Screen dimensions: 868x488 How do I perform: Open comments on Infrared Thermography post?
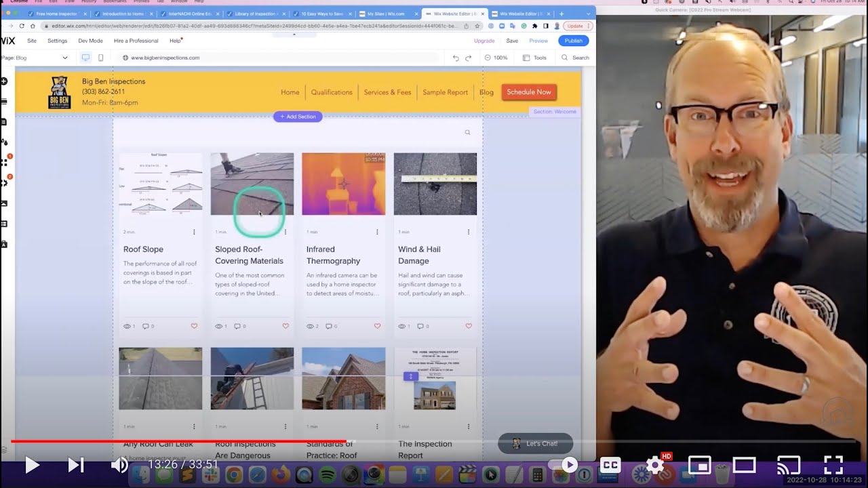332,326
